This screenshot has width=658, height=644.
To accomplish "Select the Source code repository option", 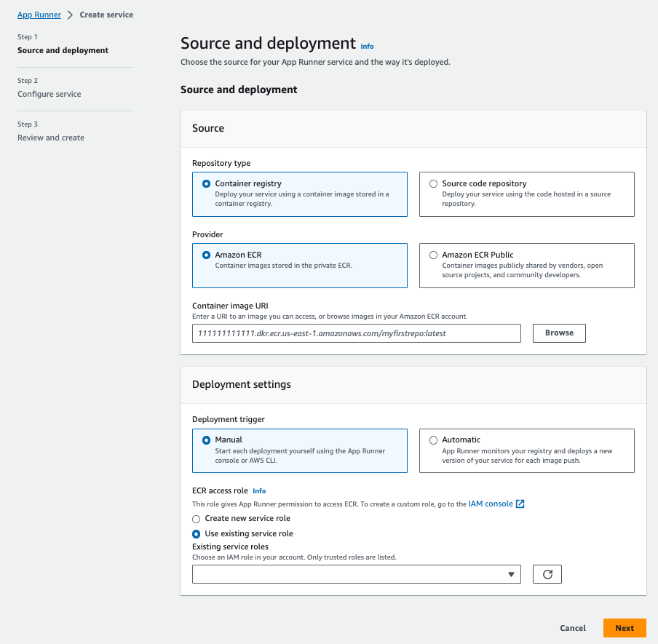I will click(527, 194).
